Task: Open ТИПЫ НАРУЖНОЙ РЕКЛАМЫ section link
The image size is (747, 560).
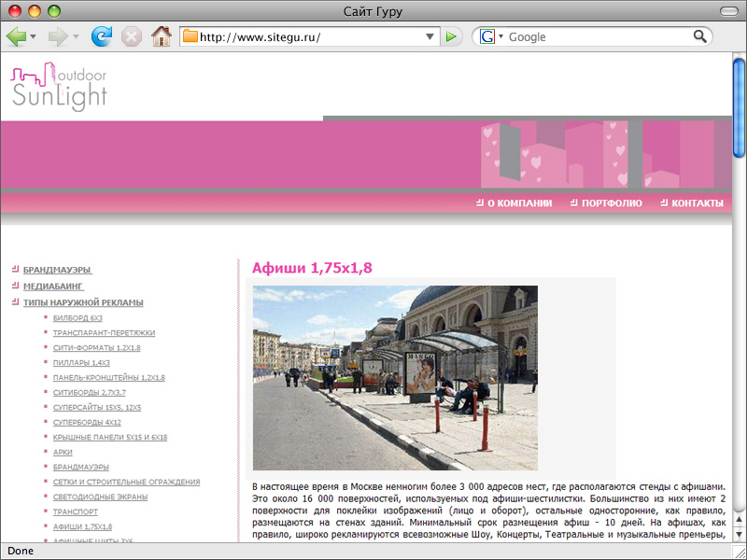Action: pyautogui.click(x=83, y=302)
